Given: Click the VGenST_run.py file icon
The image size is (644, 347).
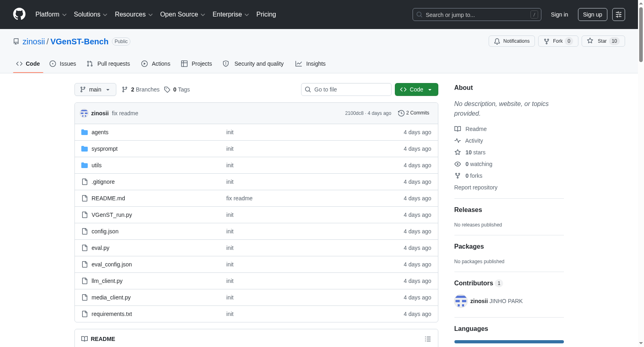Looking at the screenshot, I should pyautogui.click(x=85, y=215).
